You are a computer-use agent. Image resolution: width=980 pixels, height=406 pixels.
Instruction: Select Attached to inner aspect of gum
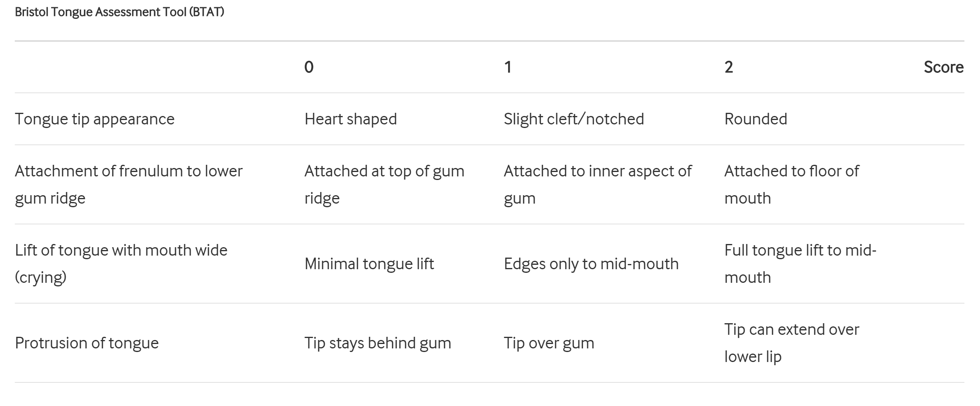598,184
